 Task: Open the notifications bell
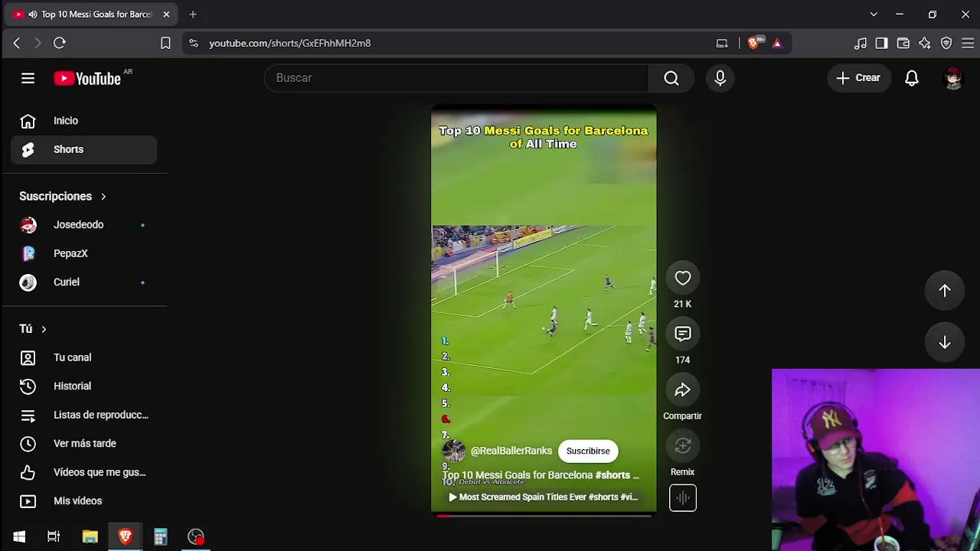click(x=911, y=78)
